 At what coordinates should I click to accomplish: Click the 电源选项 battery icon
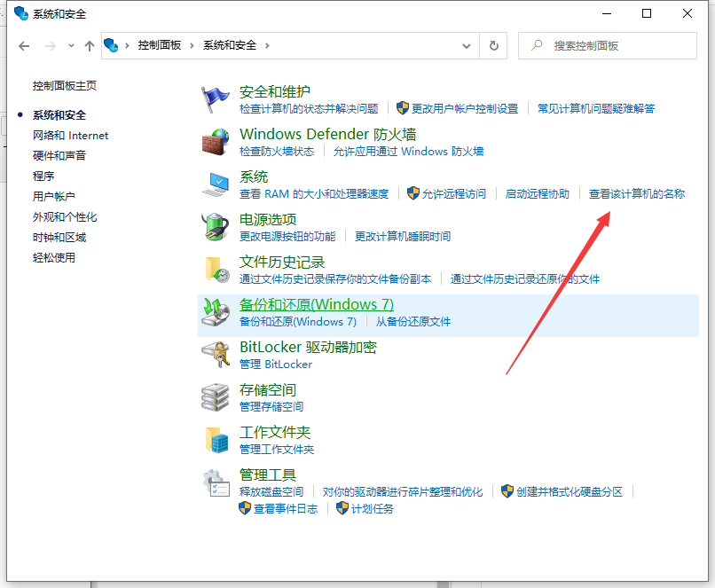click(214, 226)
